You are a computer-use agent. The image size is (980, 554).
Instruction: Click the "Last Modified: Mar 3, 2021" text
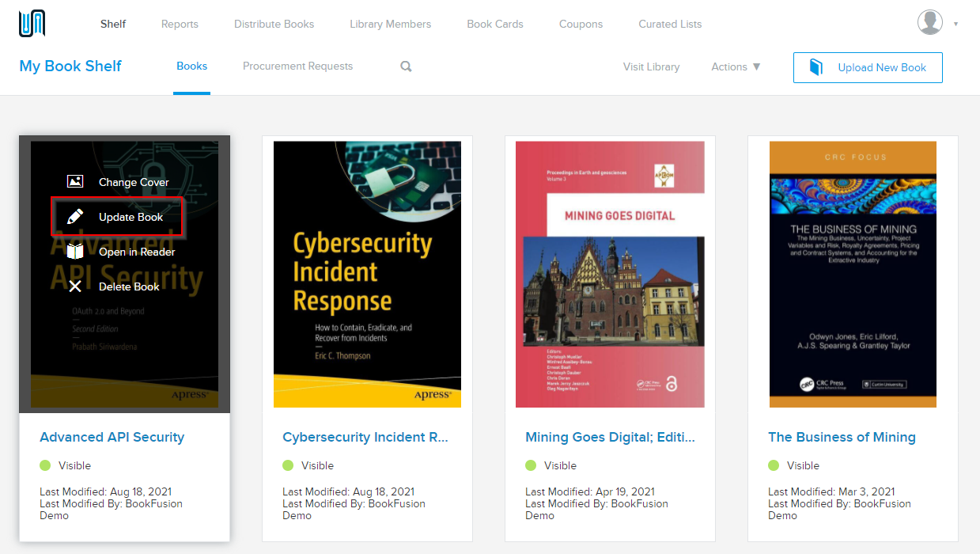point(831,491)
